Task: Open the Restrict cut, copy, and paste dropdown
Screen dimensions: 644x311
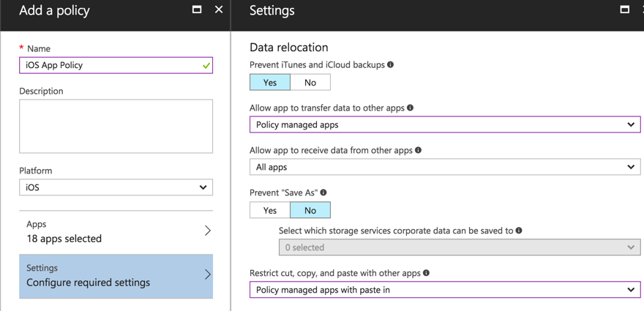Action: [445, 290]
